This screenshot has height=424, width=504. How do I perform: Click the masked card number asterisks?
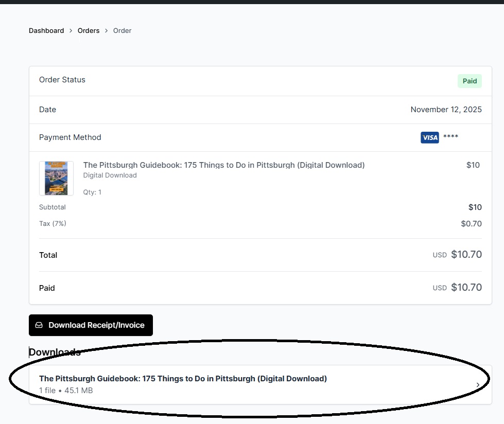point(450,137)
